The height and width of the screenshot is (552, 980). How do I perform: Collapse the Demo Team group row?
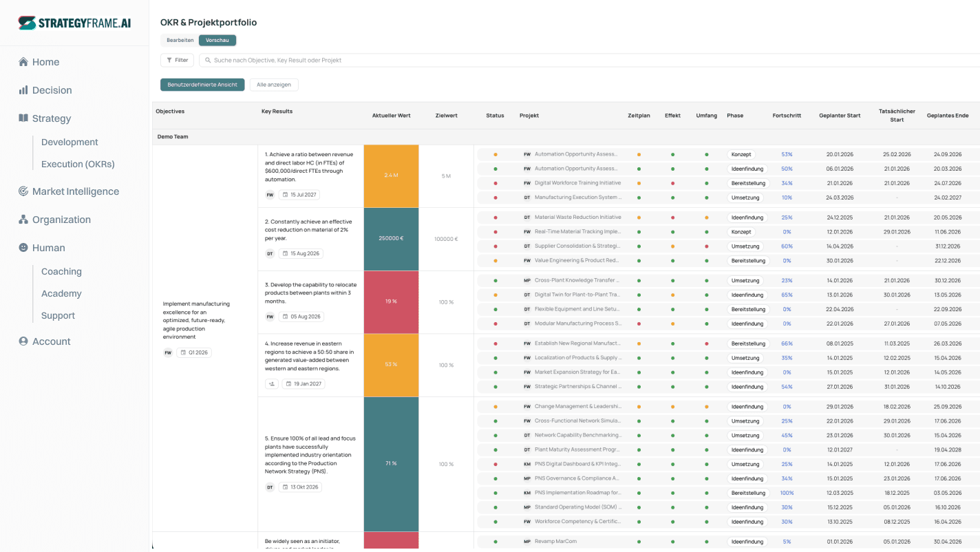click(x=173, y=137)
